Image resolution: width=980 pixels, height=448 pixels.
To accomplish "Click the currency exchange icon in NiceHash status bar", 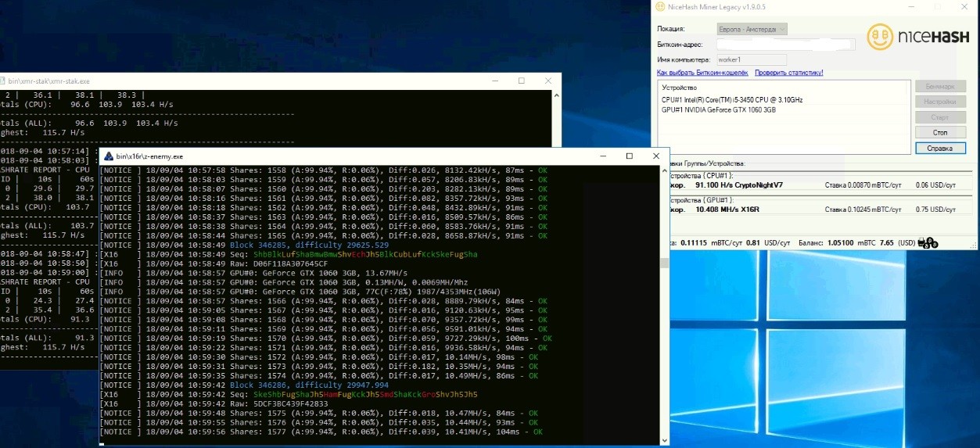I will (x=929, y=243).
